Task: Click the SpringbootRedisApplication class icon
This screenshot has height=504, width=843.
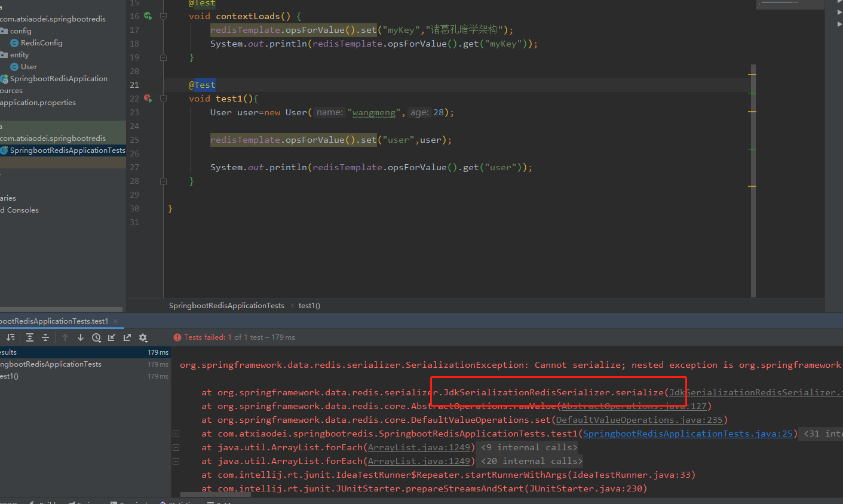Action: point(4,79)
